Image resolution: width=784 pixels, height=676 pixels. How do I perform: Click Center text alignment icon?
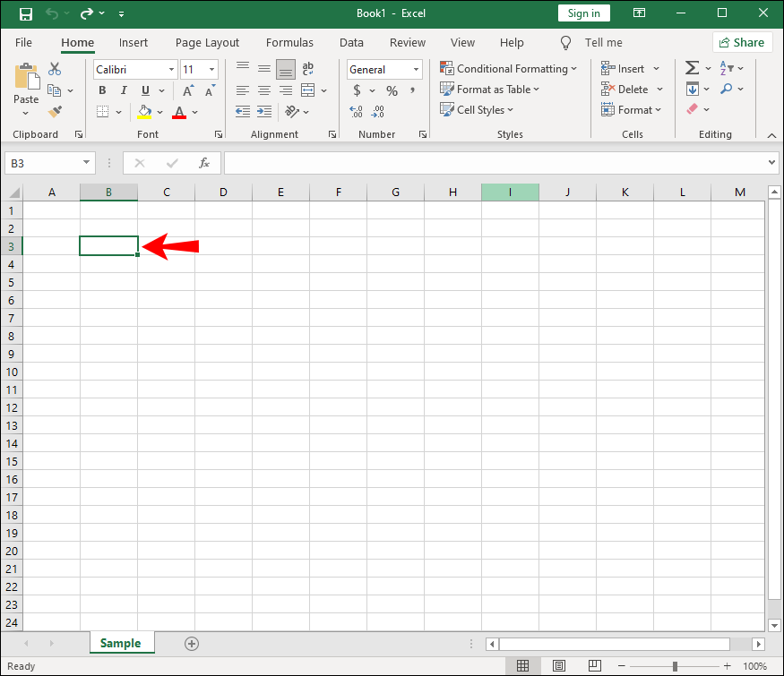(x=264, y=90)
